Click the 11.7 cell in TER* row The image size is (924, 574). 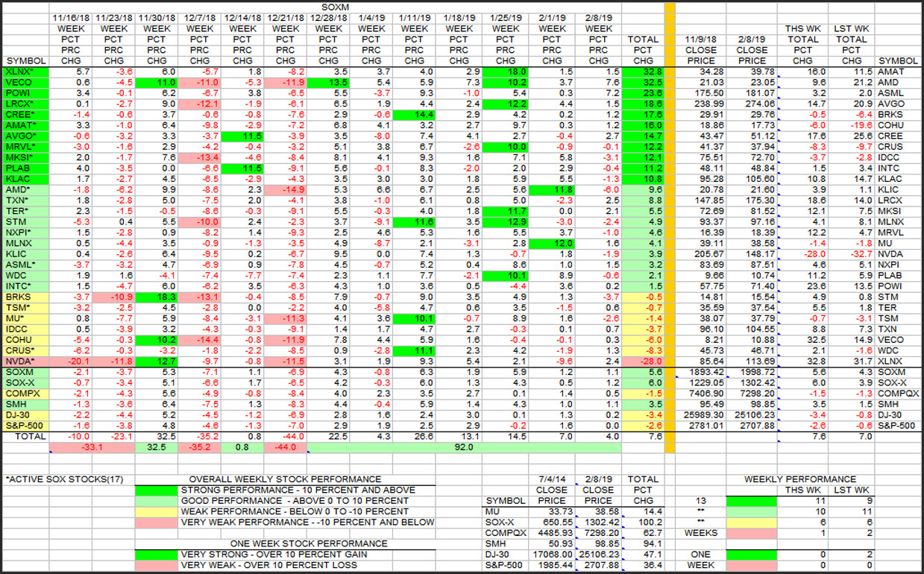505,212
